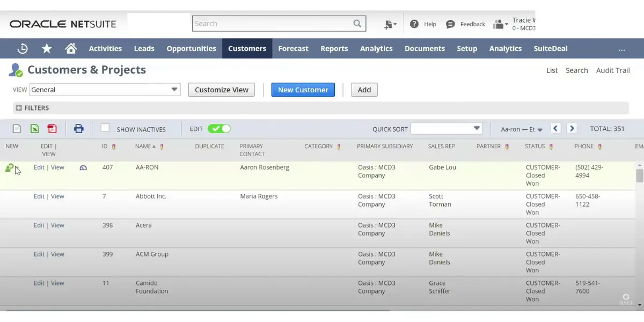Open the Setup menu
644x322 pixels.
(467, 48)
